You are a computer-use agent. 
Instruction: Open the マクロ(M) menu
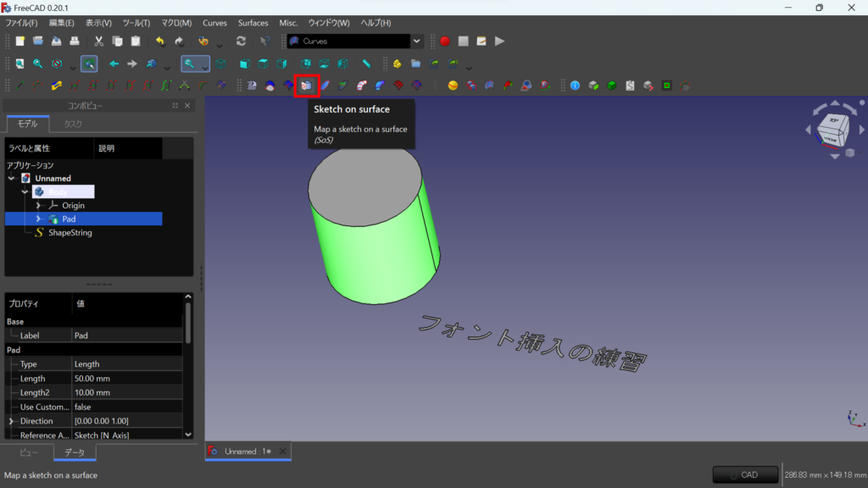pyautogui.click(x=176, y=23)
